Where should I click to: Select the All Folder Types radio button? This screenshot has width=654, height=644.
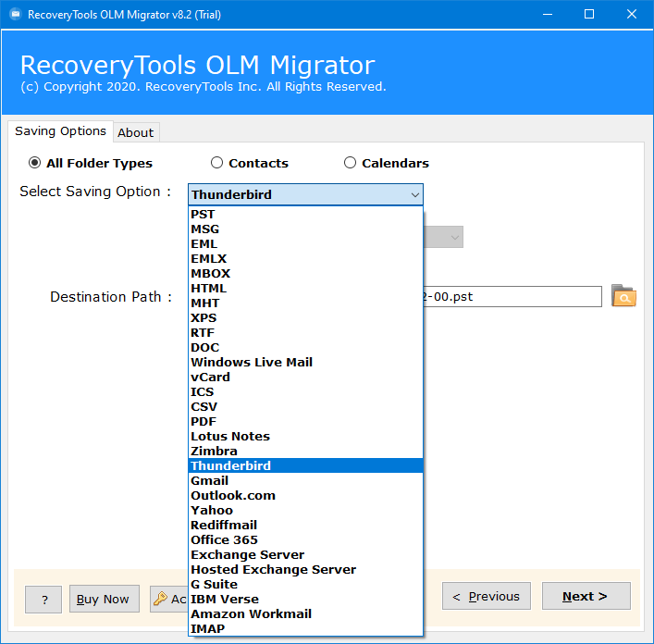(x=34, y=163)
